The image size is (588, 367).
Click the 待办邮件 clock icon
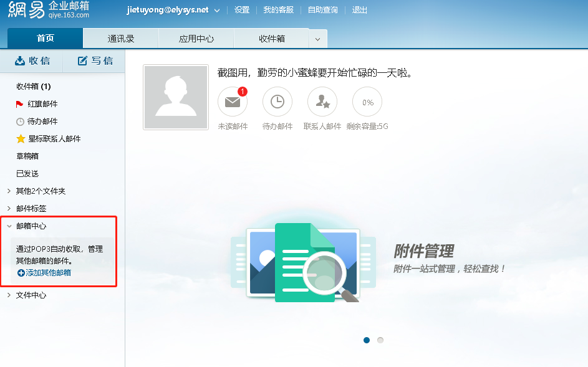coord(277,102)
